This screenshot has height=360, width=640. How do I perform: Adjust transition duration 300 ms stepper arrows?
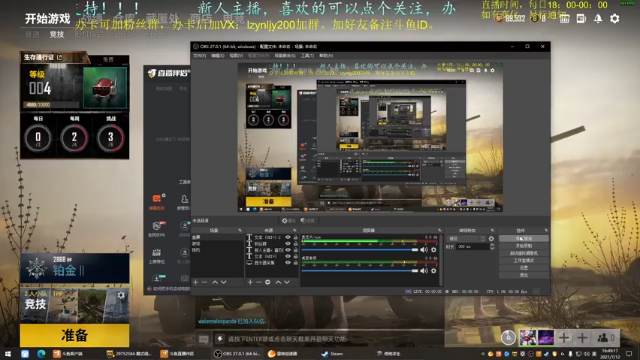click(x=492, y=247)
